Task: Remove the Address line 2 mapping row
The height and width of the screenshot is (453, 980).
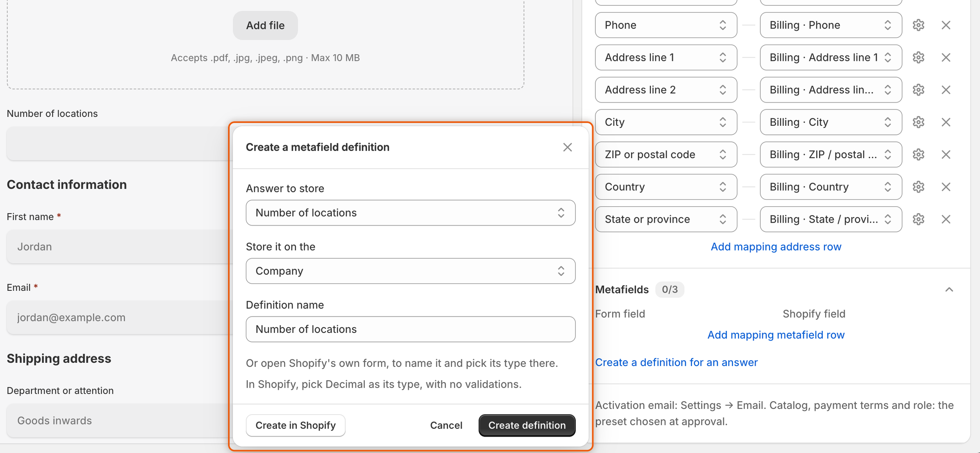Action: coord(946,89)
